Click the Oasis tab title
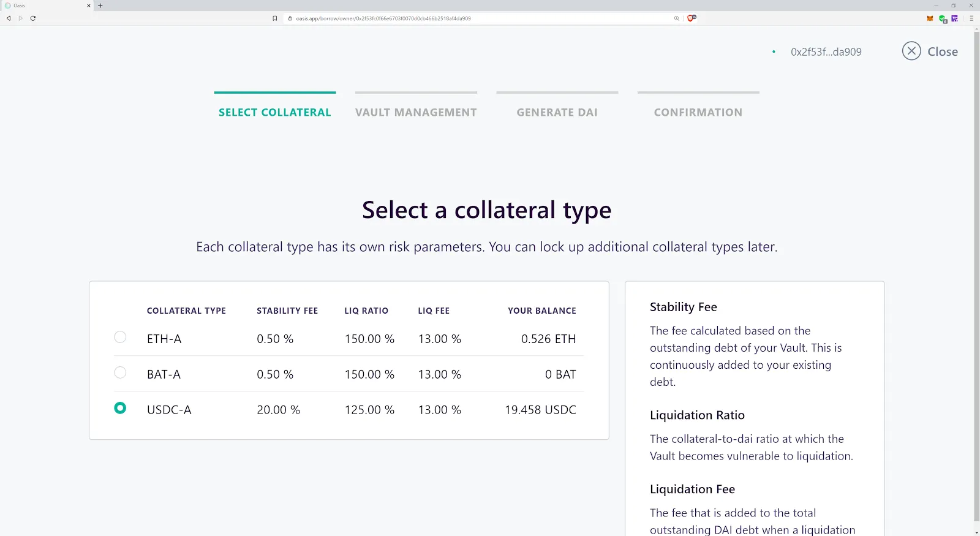Viewport: 980px width, 536px height. 20,6
